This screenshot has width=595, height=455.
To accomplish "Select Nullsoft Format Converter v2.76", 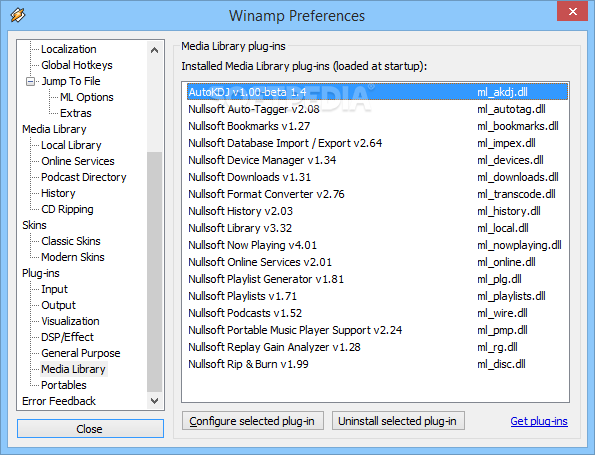I will coord(378,194).
